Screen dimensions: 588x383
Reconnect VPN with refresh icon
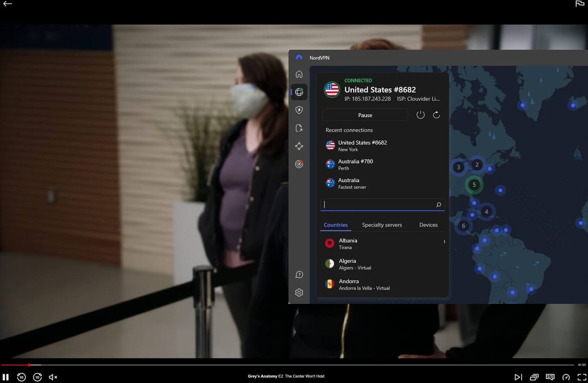click(x=436, y=115)
